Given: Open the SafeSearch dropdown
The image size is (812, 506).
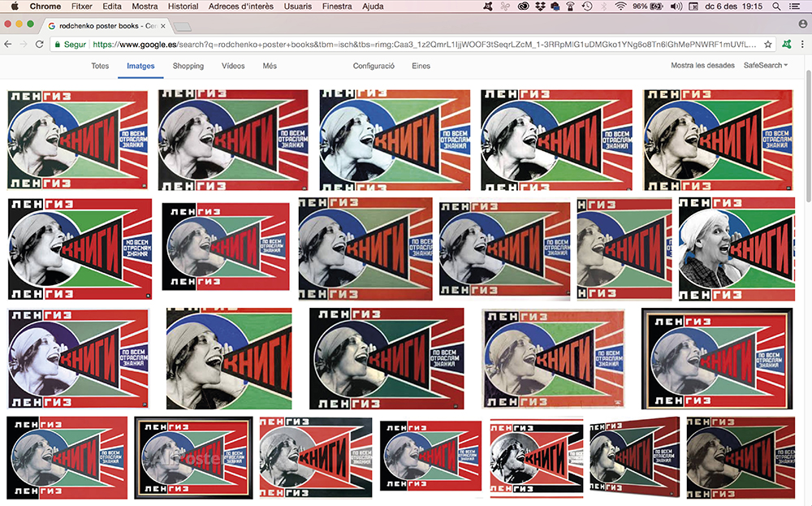Looking at the screenshot, I should click(766, 65).
